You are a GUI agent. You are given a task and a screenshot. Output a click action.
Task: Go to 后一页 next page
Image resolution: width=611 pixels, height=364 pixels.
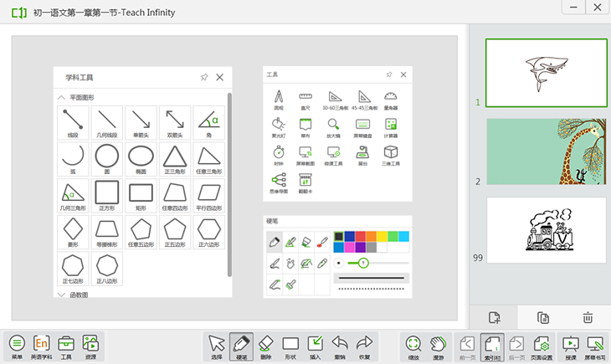[x=517, y=346]
